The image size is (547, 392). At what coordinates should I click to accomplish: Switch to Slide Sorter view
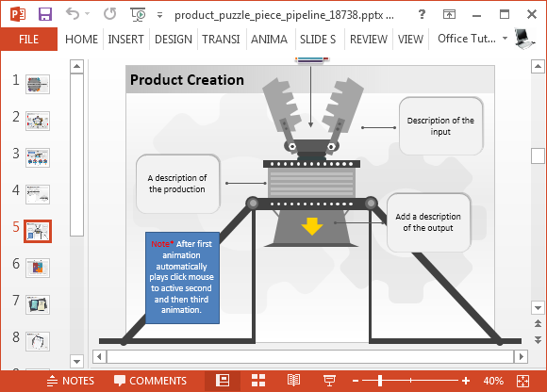coord(258,381)
